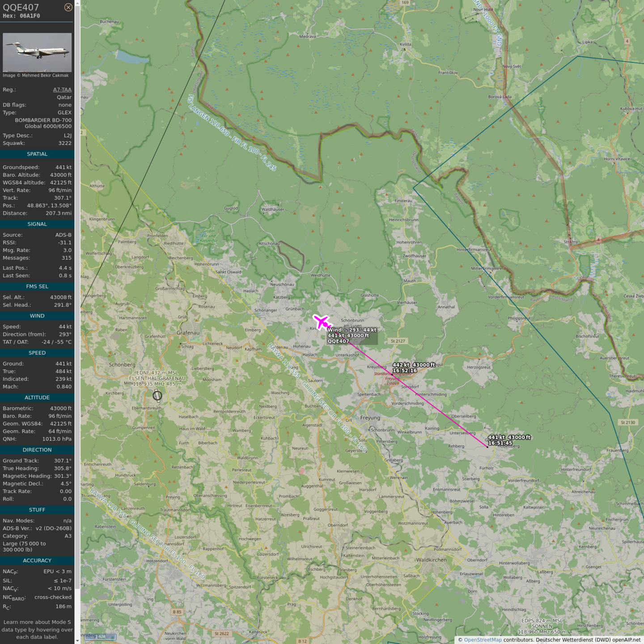The width and height of the screenshot is (644, 644).
Task: Click the SPATIAL section header
Action: tap(37, 154)
